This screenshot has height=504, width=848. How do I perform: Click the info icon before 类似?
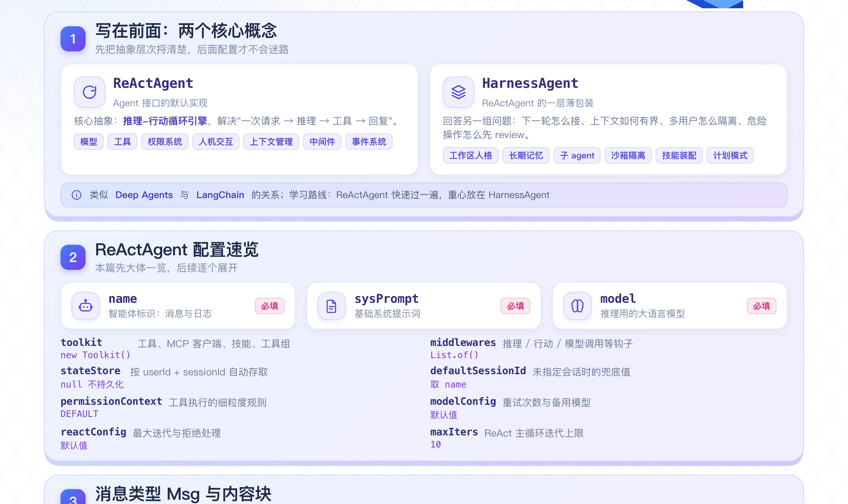click(77, 195)
